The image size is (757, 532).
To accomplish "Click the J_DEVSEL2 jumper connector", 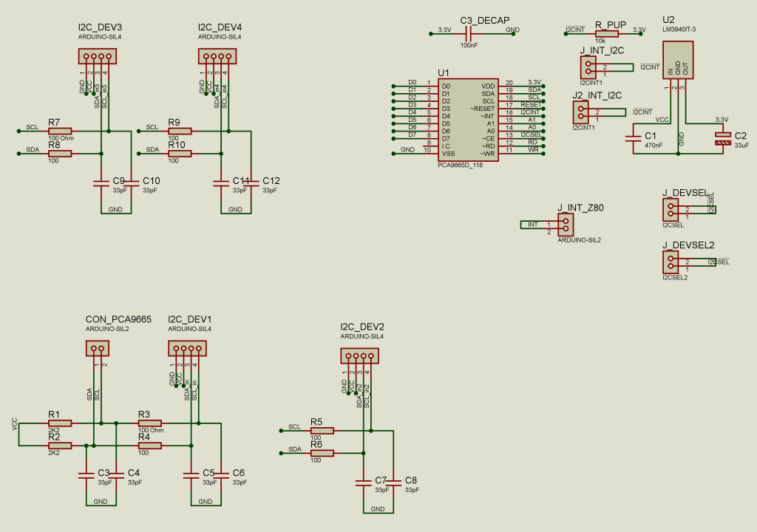I will pos(670,262).
